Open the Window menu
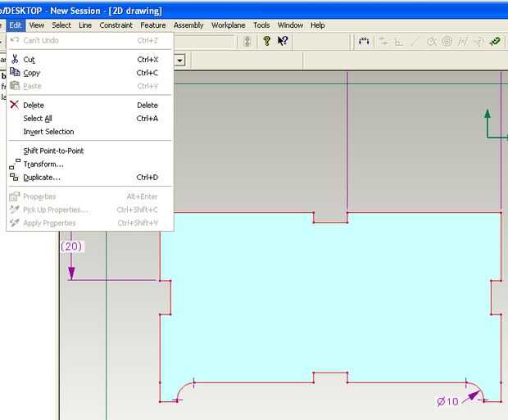The image size is (508, 420). (x=290, y=25)
